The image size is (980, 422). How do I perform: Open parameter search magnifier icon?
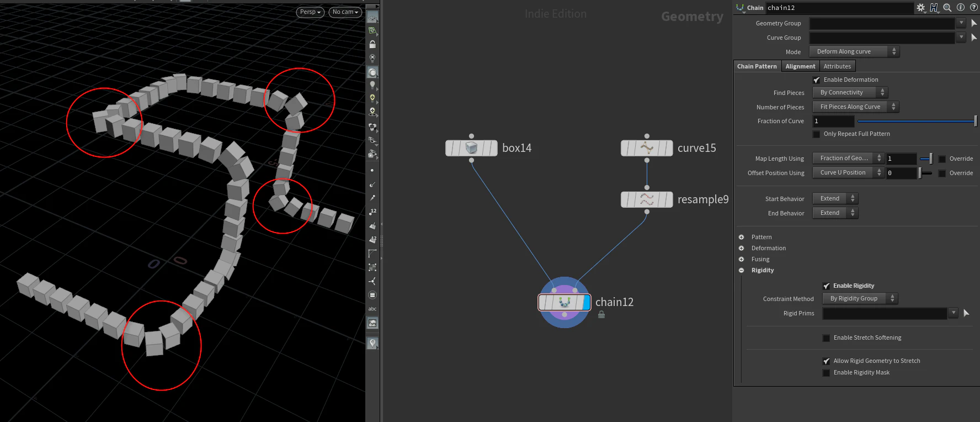[x=947, y=8]
